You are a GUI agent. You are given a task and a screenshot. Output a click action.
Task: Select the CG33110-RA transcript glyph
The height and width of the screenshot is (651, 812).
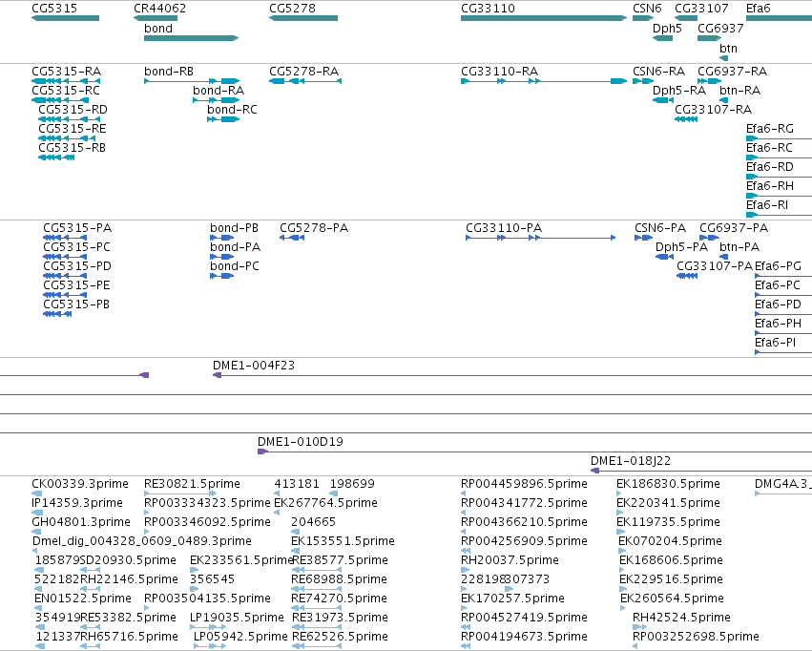[x=544, y=81]
